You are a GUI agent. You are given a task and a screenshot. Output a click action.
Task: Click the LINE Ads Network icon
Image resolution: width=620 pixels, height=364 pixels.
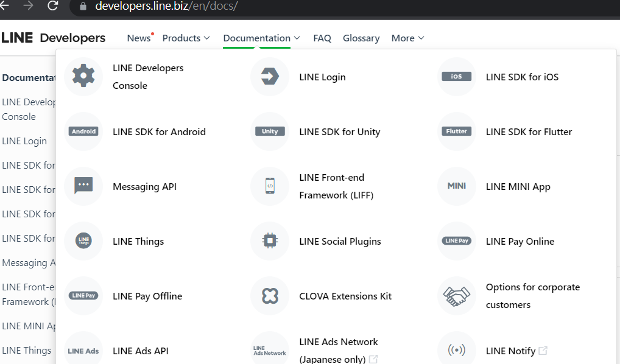click(x=270, y=351)
